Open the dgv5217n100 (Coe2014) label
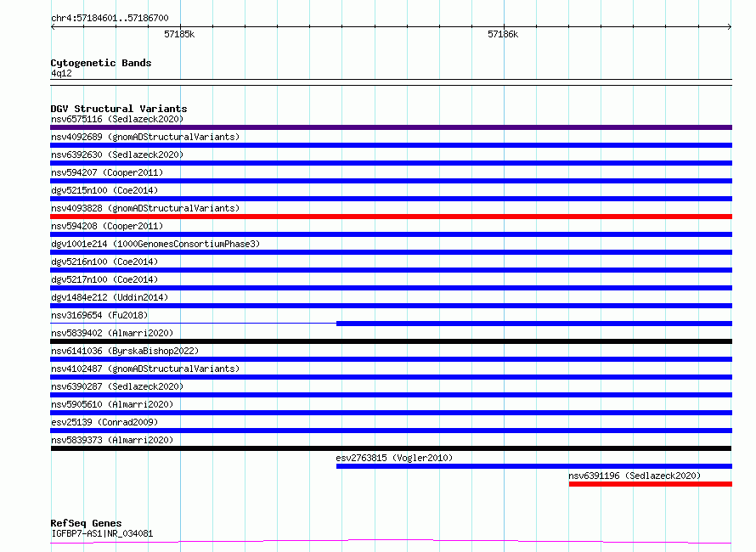 click(x=104, y=279)
